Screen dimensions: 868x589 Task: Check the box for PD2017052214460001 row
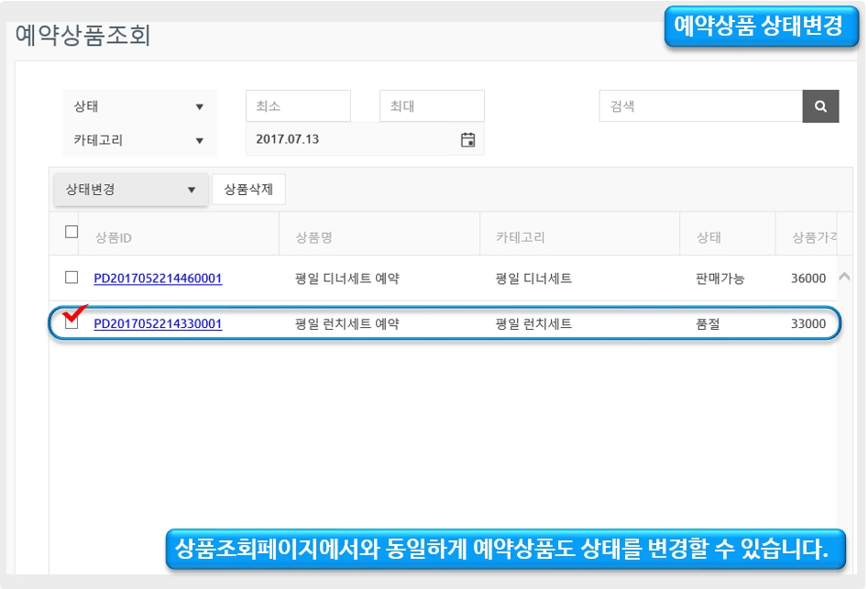pyautogui.click(x=71, y=278)
